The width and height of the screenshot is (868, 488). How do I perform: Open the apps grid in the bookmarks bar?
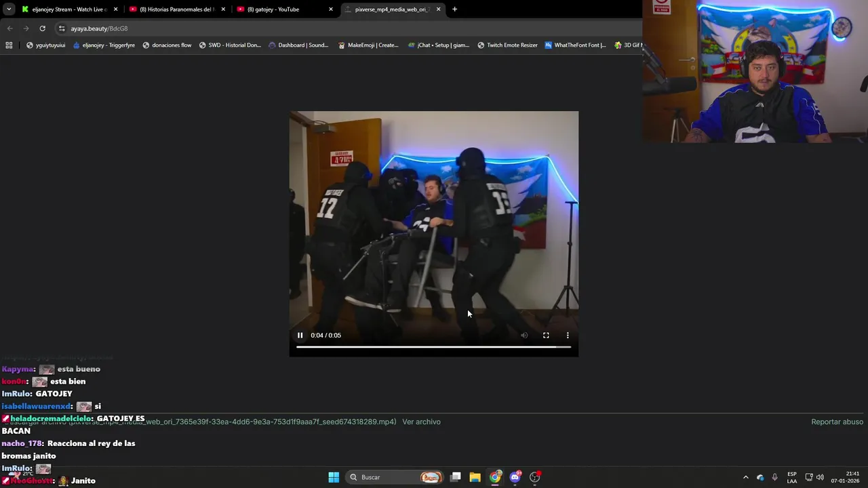point(9,45)
